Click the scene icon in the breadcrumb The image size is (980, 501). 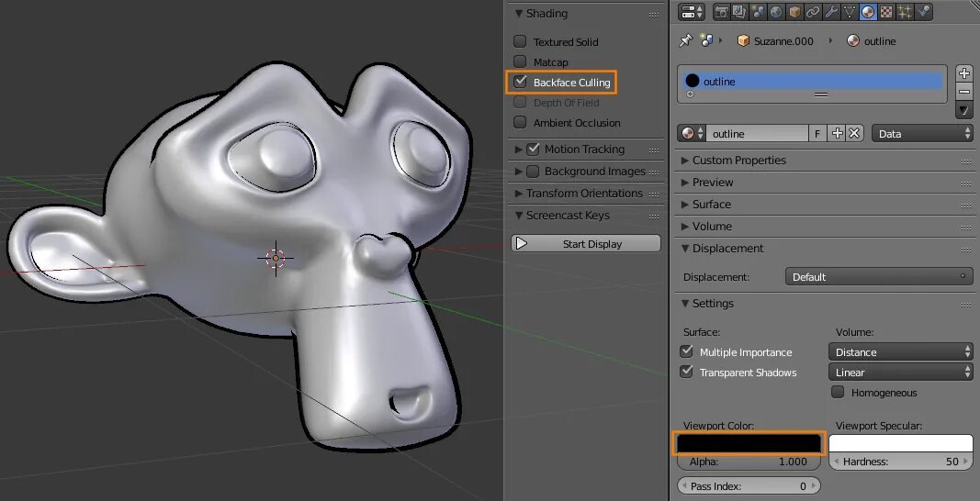pos(707,40)
